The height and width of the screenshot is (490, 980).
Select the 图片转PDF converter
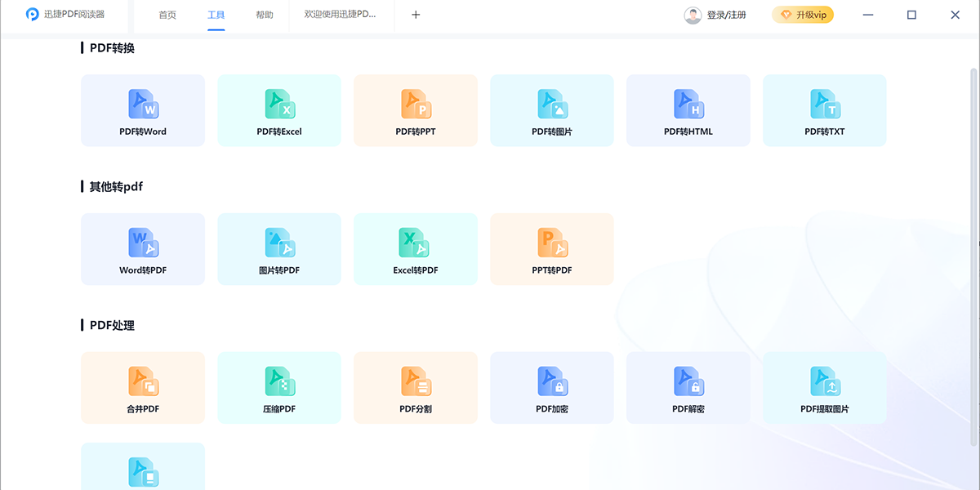278,249
